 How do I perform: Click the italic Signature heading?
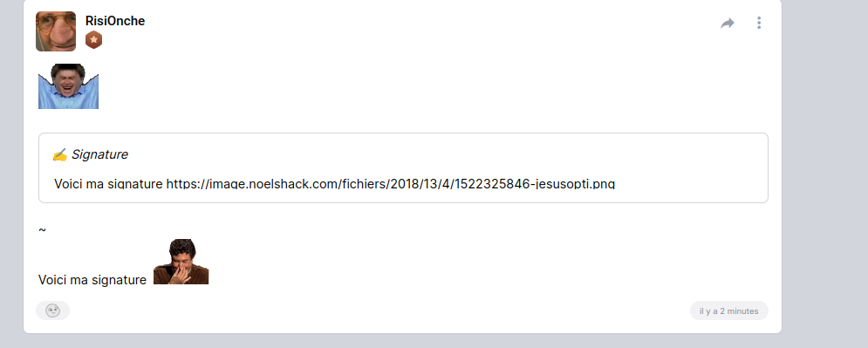click(x=99, y=154)
